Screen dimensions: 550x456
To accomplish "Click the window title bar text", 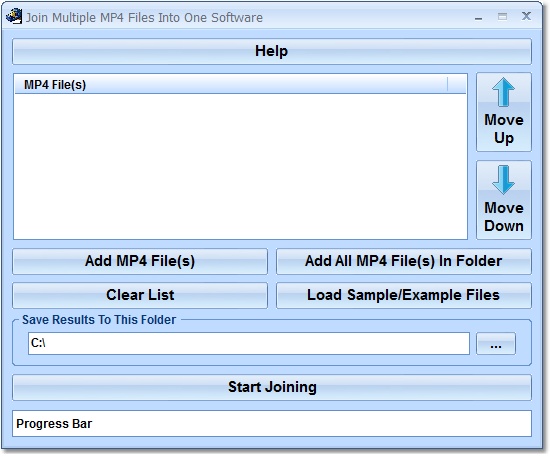I will (x=144, y=18).
